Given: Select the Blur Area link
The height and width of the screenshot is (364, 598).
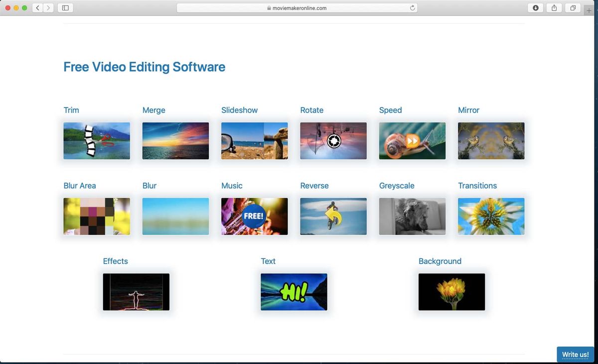Looking at the screenshot, I should 80,185.
